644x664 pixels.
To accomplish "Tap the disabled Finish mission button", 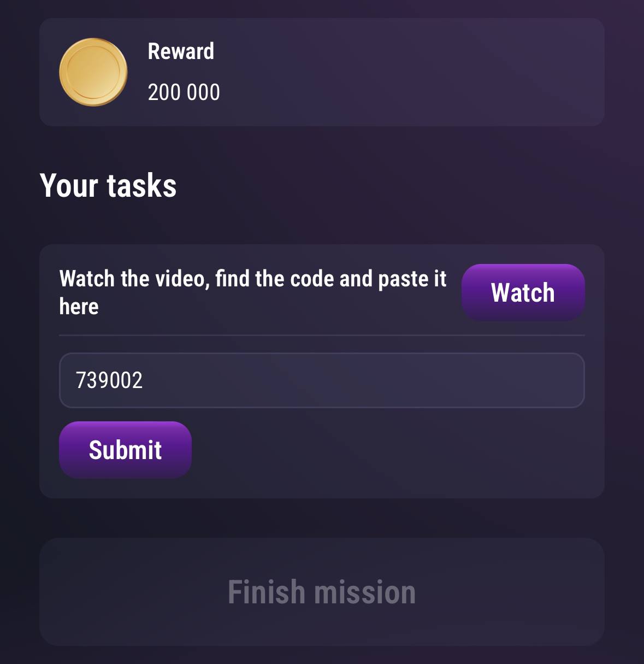I will coord(322,592).
